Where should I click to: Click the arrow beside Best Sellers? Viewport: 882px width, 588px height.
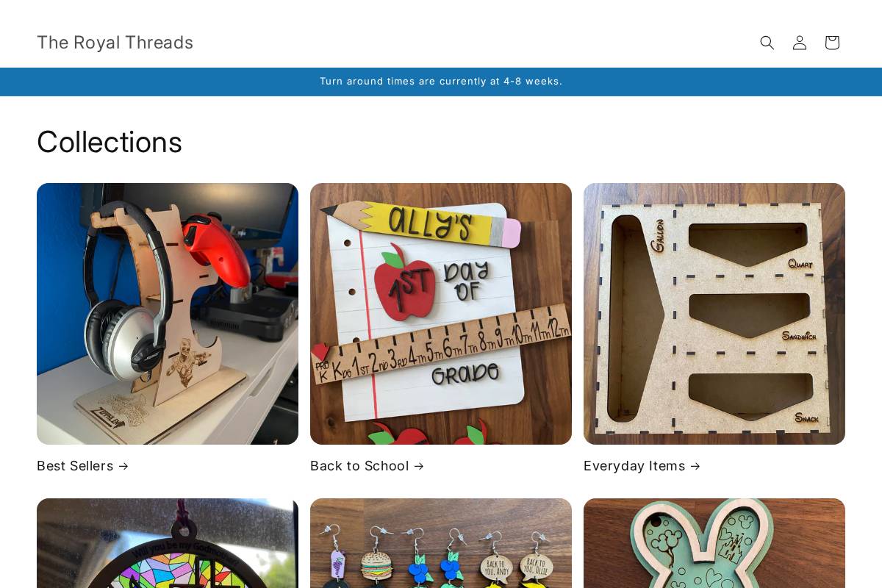click(x=123, y=466)
